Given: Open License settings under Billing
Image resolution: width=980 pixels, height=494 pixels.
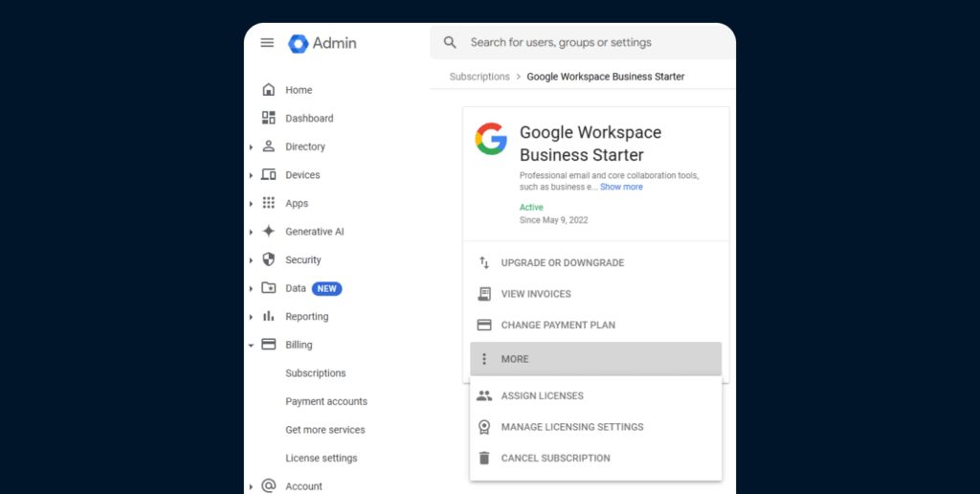Looking at the screenshot, I should pyautogui.click(x=322, y=458).
